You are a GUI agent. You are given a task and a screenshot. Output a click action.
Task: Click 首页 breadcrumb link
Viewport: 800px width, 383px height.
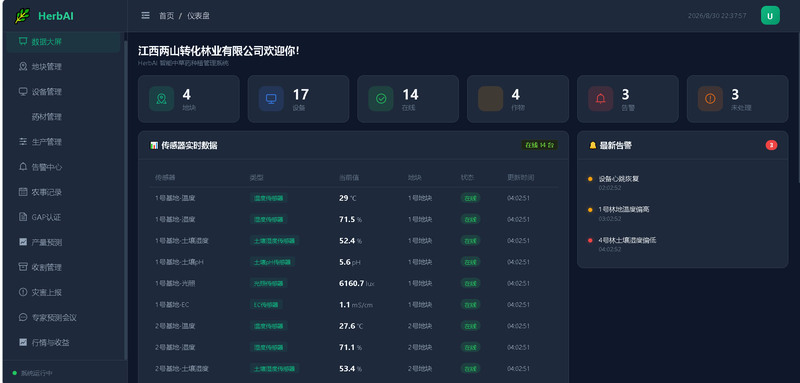166,16
